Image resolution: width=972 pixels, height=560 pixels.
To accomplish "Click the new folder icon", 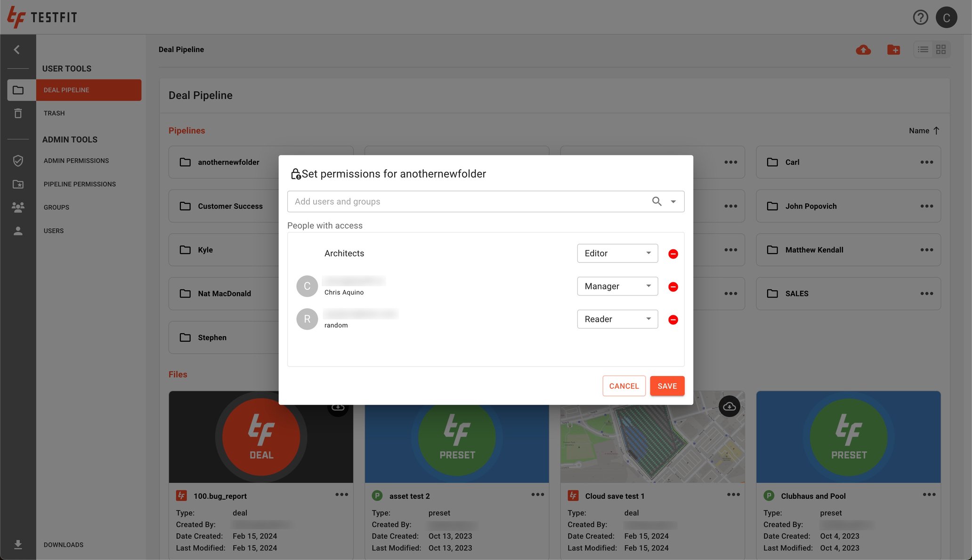I will tap(893, 49).
